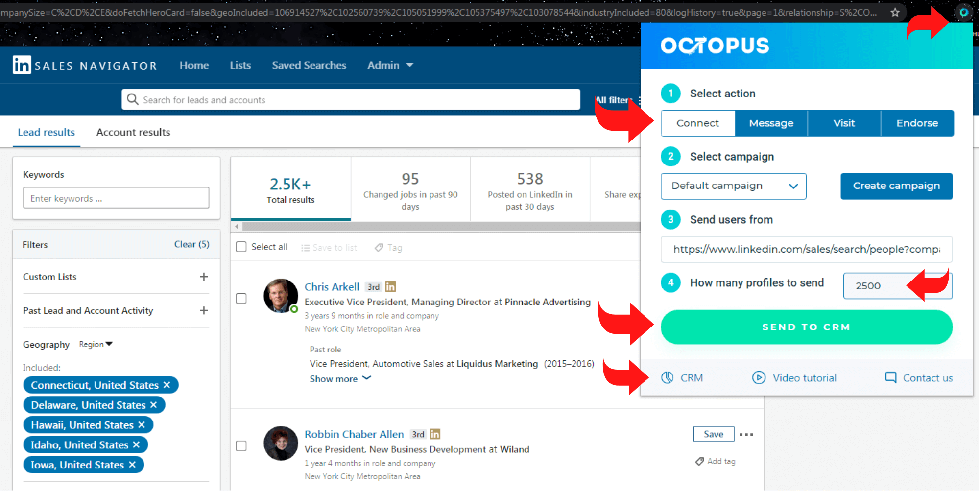Click Contact us chat icon
980x491 pixels.
[890, 377]
